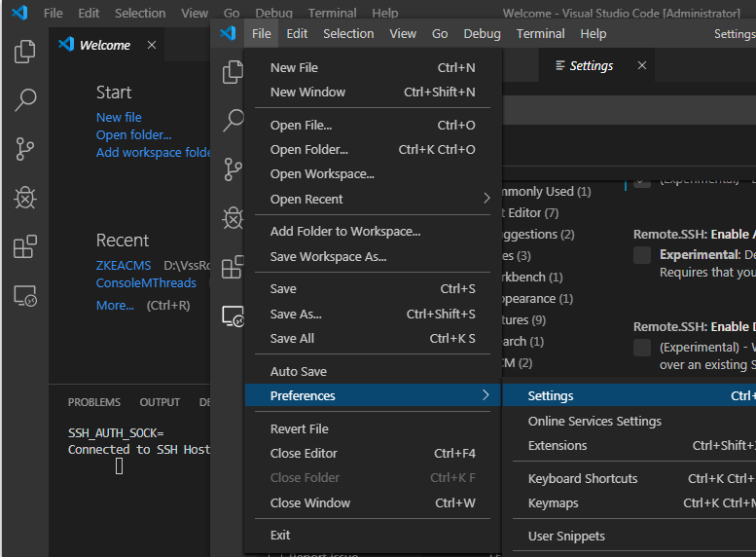
Task: Open Search icon in background window activity bar
Action: [25, 100]
